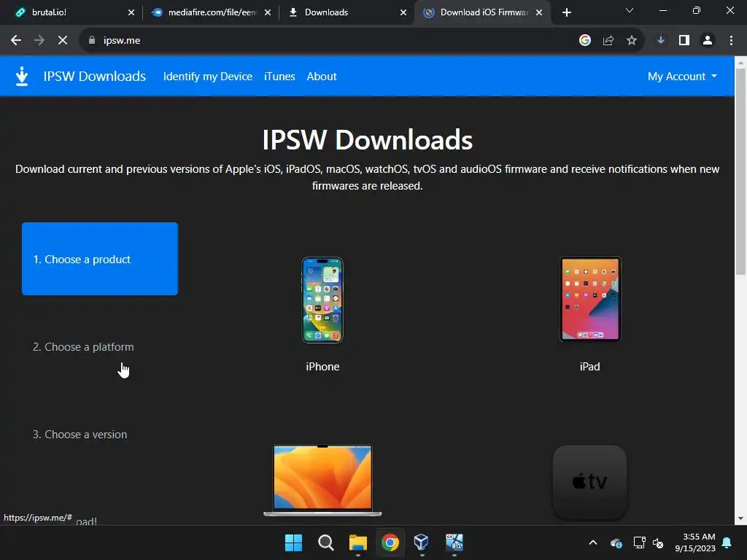This screenshot has height=560, width=747.
Task: Open the Chrome three-dot menu
Action: point(731,41)
